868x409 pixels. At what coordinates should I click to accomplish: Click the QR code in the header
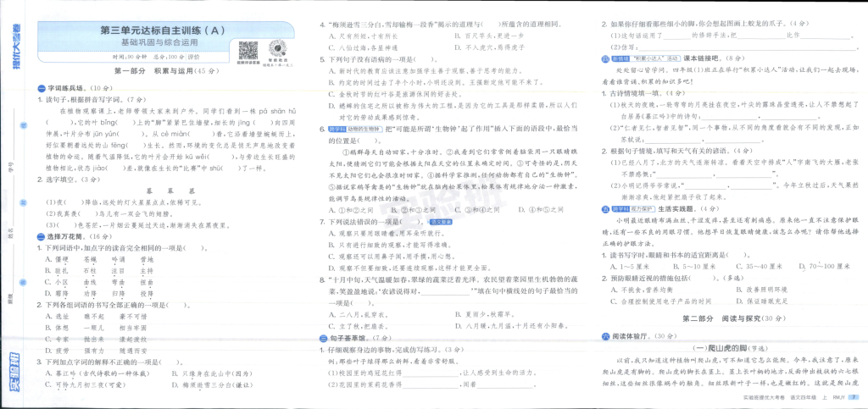248,49
